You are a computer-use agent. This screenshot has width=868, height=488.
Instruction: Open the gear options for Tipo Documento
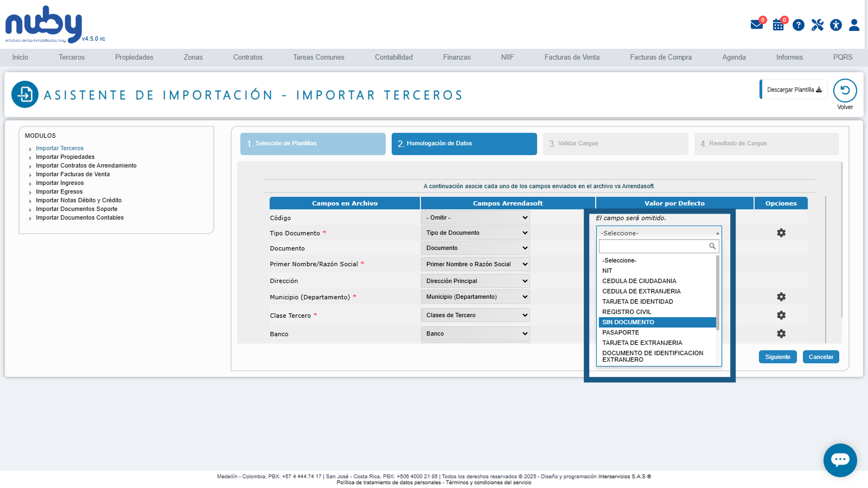pos(781,233)
